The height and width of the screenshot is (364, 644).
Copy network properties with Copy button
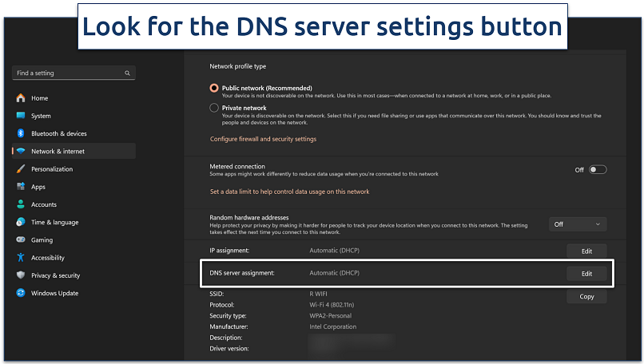coord(586,296)
